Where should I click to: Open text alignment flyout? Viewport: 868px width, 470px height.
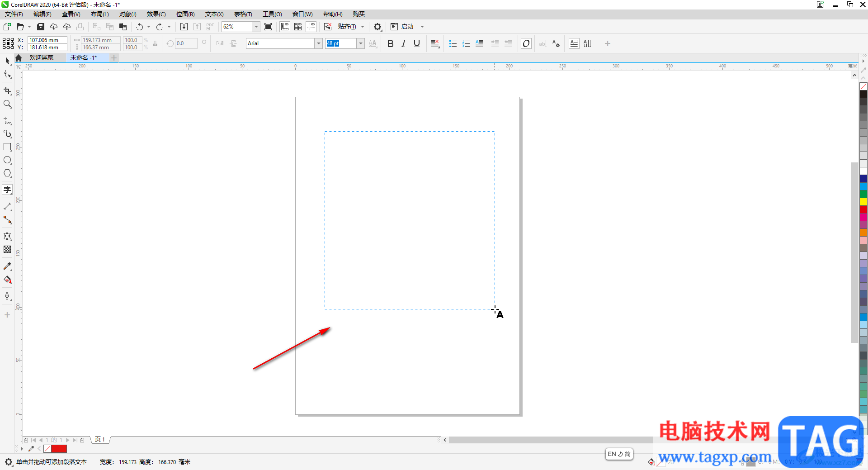pos(435,43)
